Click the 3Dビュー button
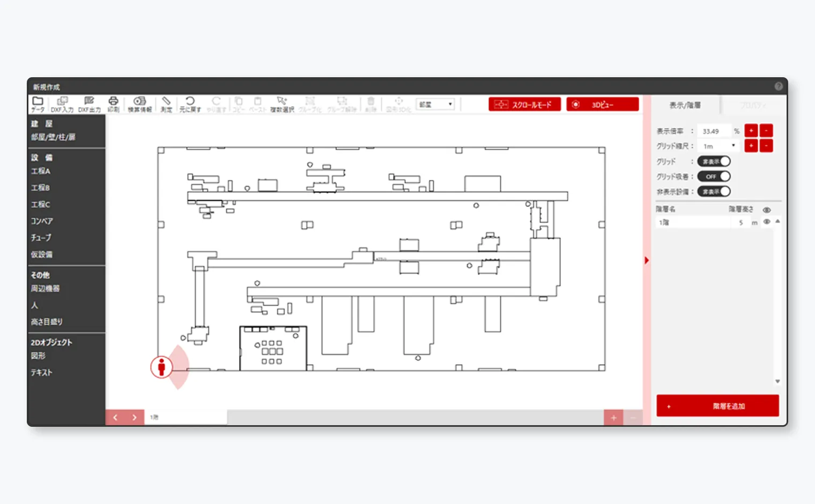The height and width of the screenshot is (504, 815). 602,105
